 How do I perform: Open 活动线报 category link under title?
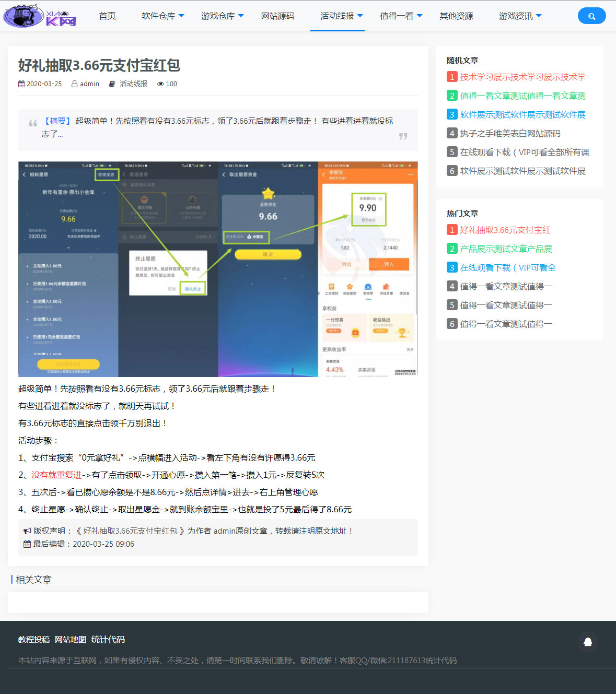(x=133, y=84)
